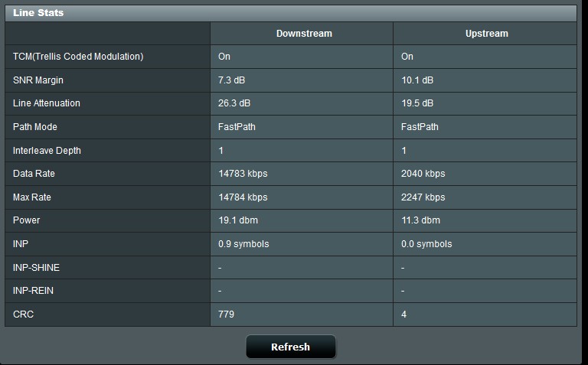Select downstream TCM value On

[x=224, y=56]
